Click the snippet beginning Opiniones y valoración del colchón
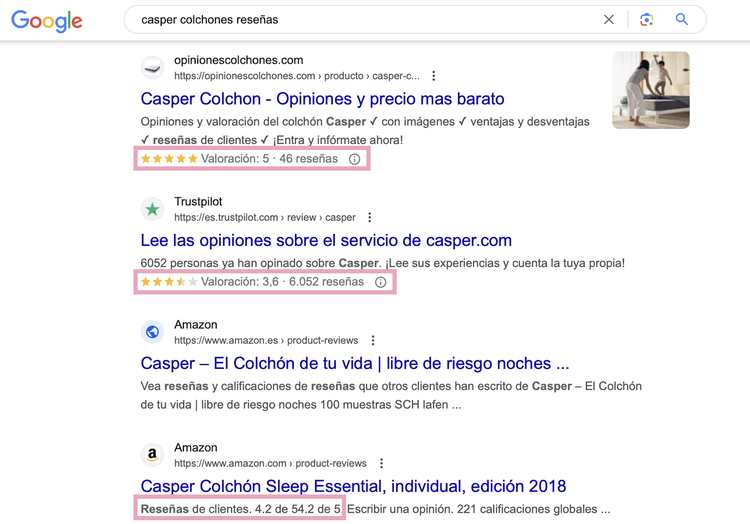The width and height of the screenshot is (750, 524). 365,131
